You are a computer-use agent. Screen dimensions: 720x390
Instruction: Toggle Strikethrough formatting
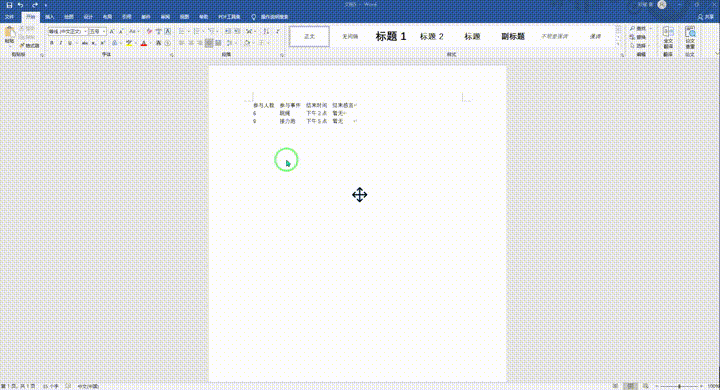(84, 43)
